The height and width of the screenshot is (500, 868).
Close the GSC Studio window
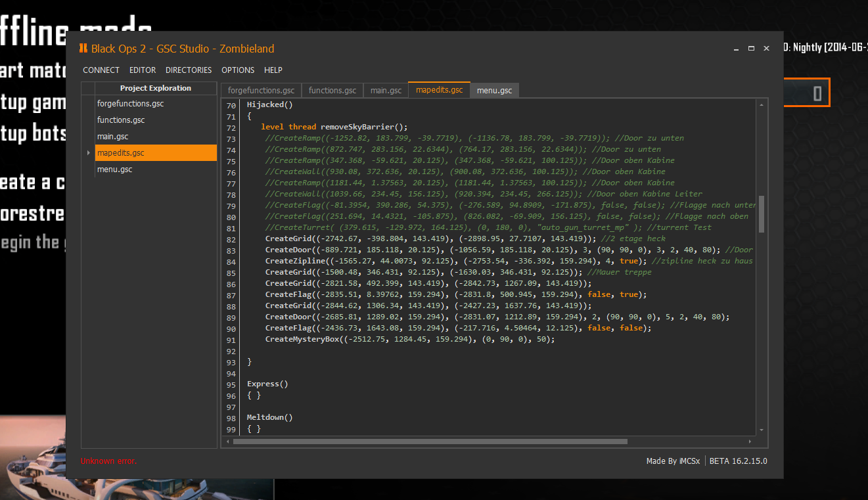tap(766, 49)
